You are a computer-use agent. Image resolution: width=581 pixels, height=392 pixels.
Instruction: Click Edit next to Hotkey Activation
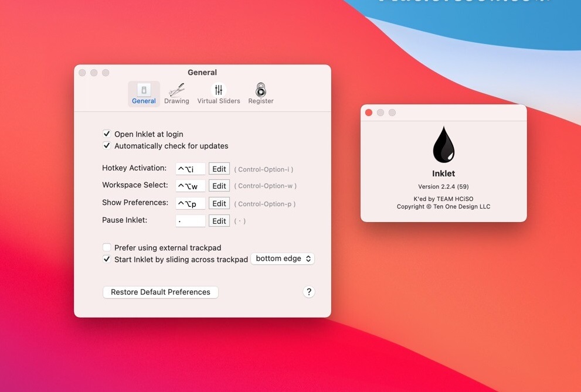tap(219, 169)
